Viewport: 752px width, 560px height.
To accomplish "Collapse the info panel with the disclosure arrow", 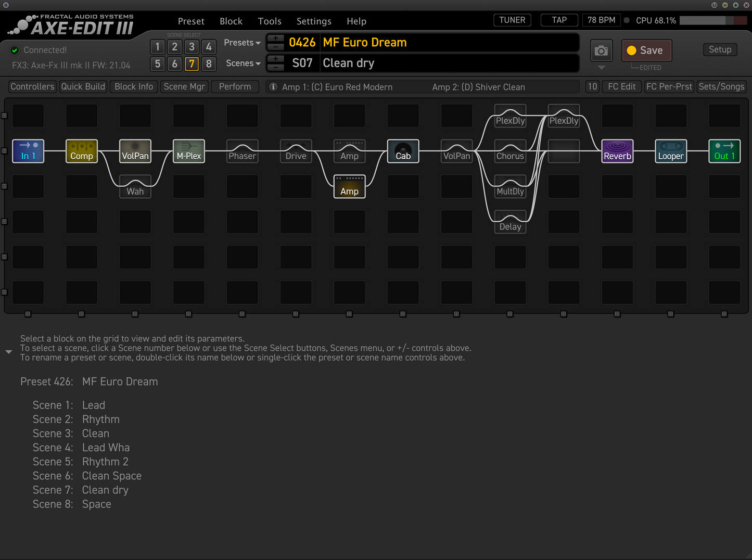I will point(8,351).
